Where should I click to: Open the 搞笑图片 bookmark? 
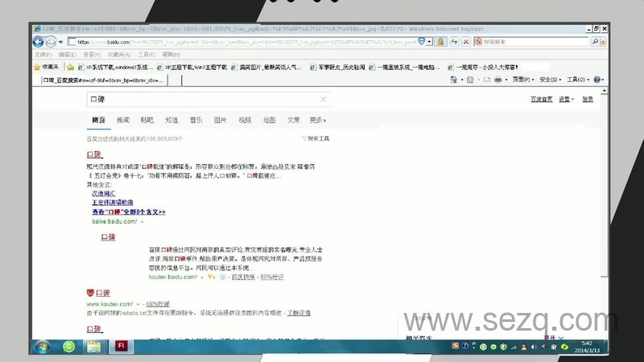[x=266, y=67]
